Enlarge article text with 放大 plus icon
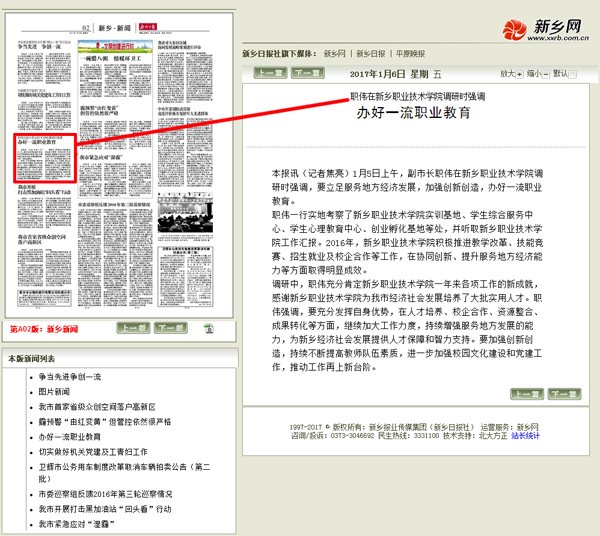Screen dimensions: 600x536 [520, 73]
